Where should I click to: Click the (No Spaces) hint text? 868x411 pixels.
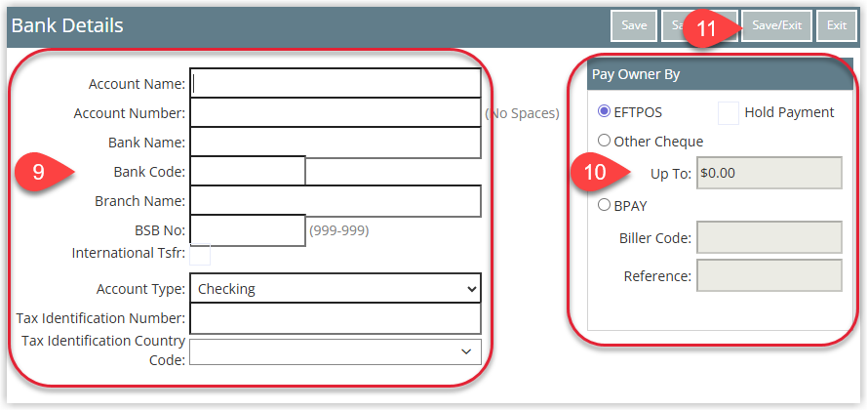pos(522,113)
